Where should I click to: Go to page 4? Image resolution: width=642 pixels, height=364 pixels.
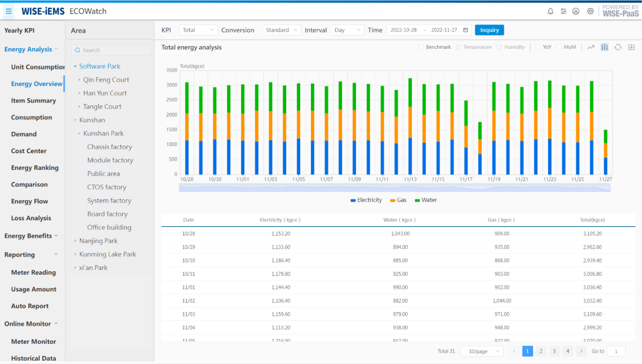click(x=567, y=351)
